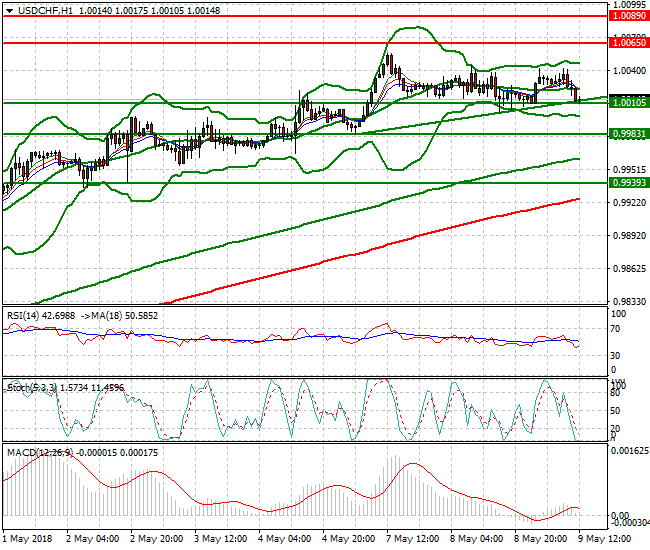Select the red 1.00650 horizontal resistance line
Screen dimensions: 650x550
pos(306,43)
